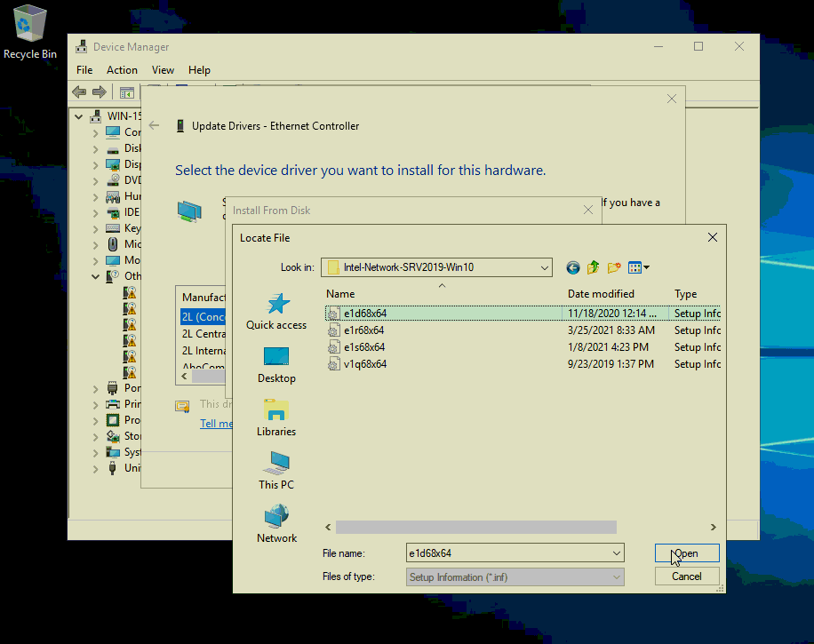Choose the e1s68x64 file
Image resolution: width=814 pixels, height=644 pixels.
point(363,347)
